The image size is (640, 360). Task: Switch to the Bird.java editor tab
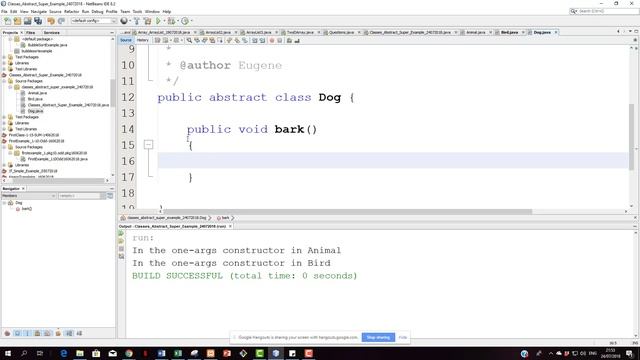pyautogui.click(x=509, y=32)
